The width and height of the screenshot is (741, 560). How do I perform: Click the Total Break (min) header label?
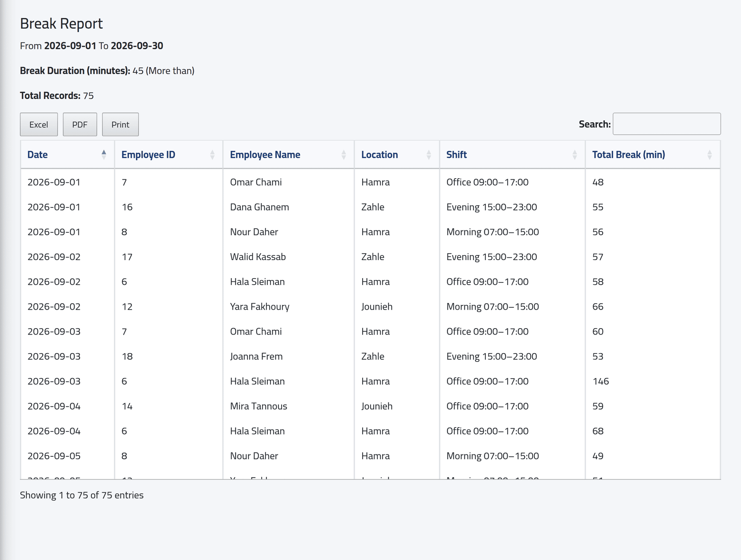pyautogui.click(x=628, y=155)
